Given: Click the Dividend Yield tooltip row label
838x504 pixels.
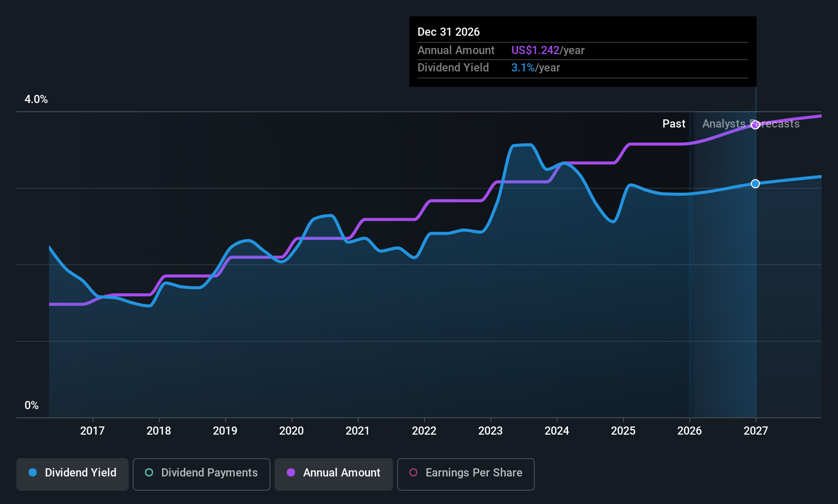Looking at the screenshot, I should tap(453, 68).
